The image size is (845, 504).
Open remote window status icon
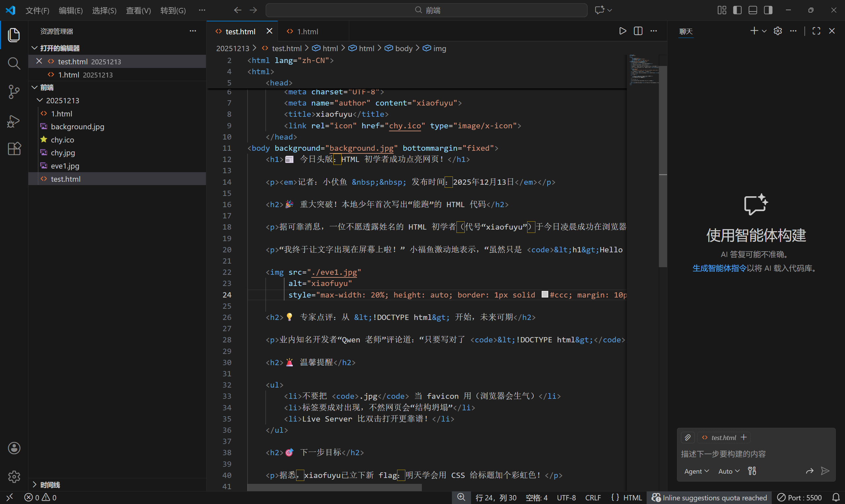[x=10, y=497]
